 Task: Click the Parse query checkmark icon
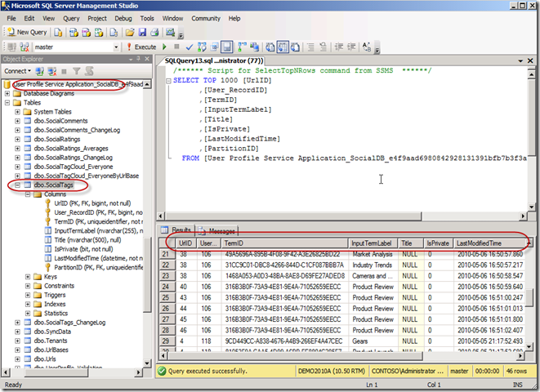[189, 47]
